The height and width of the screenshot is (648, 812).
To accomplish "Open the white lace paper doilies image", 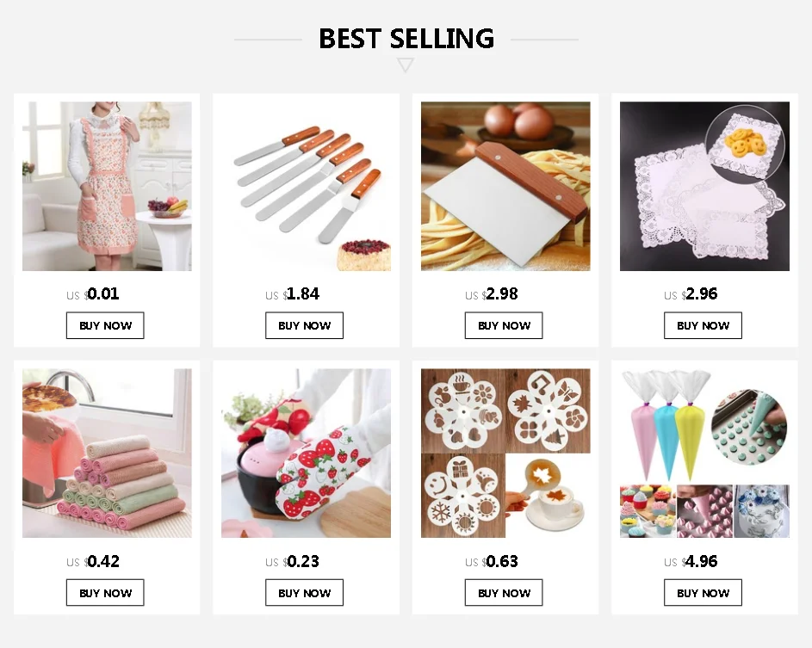I will click(x=705, y=187).
